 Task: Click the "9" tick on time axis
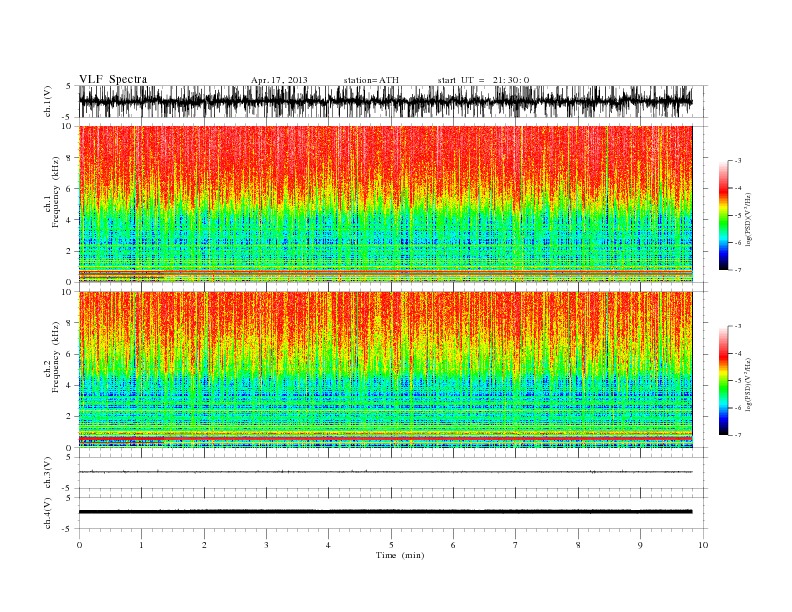coord(640,545)
